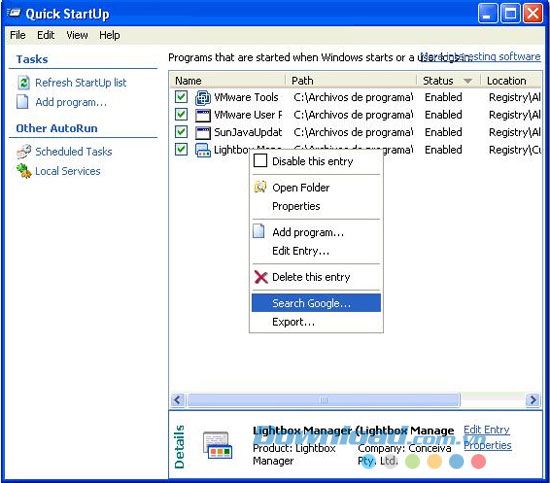Click the VMware User entry window icon
The image size is (550, 483).
coord(203,115)
